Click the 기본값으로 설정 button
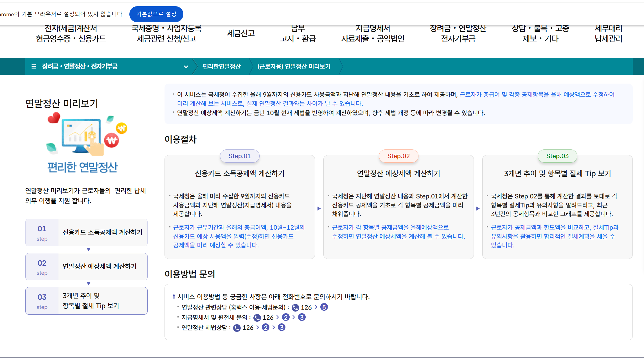Screen dimensions: 644x358 click(156, 14)
